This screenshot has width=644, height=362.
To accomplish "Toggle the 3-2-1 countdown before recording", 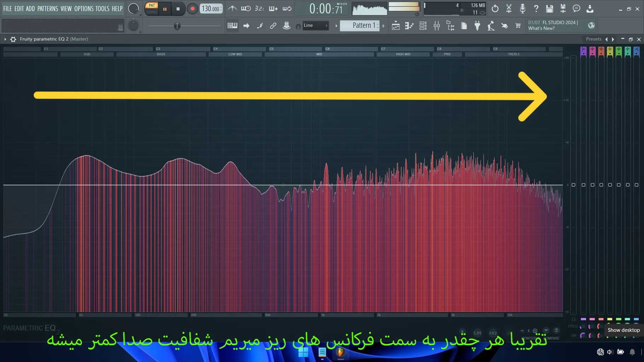I will pyautogui.click(x=259, y=8).
